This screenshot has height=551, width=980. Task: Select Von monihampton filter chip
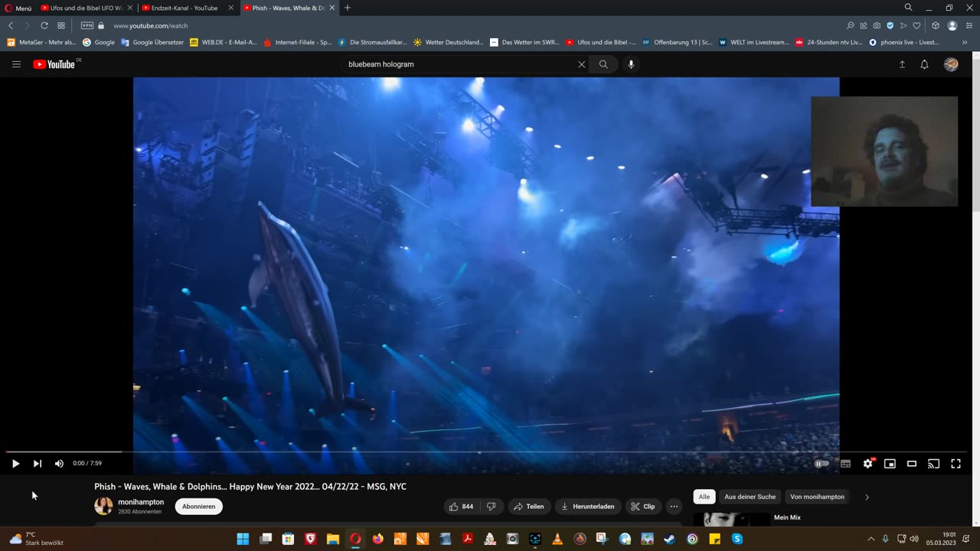(x=817, y=497)
